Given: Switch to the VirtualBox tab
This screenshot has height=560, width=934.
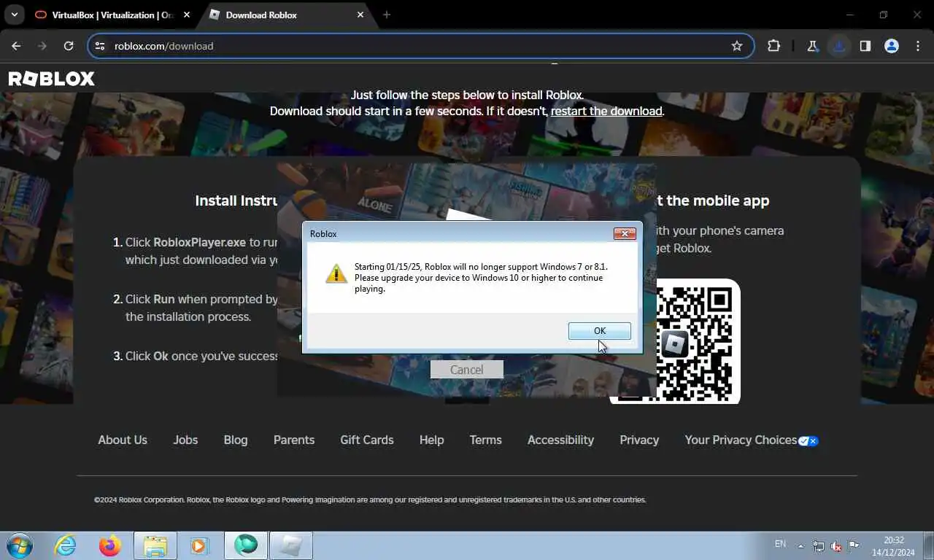Looking at the screenshot, I should click(x=113, y=15).
